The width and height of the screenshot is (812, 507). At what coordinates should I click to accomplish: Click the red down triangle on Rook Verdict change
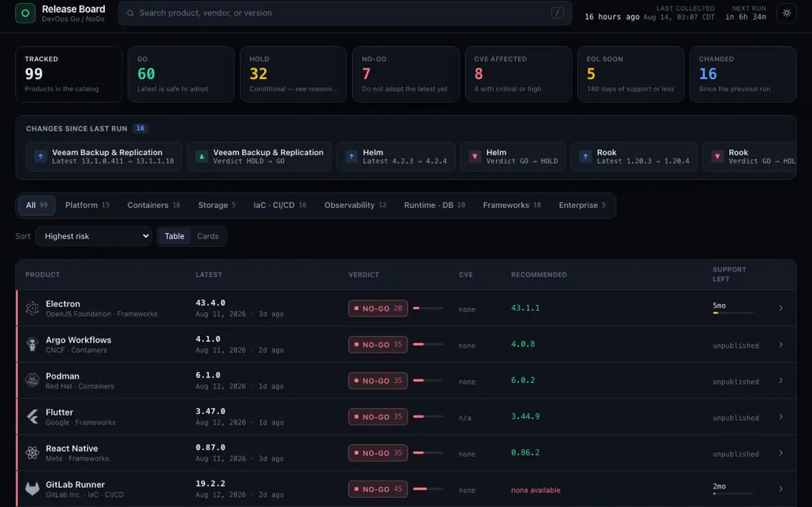(x=718, y=156)
